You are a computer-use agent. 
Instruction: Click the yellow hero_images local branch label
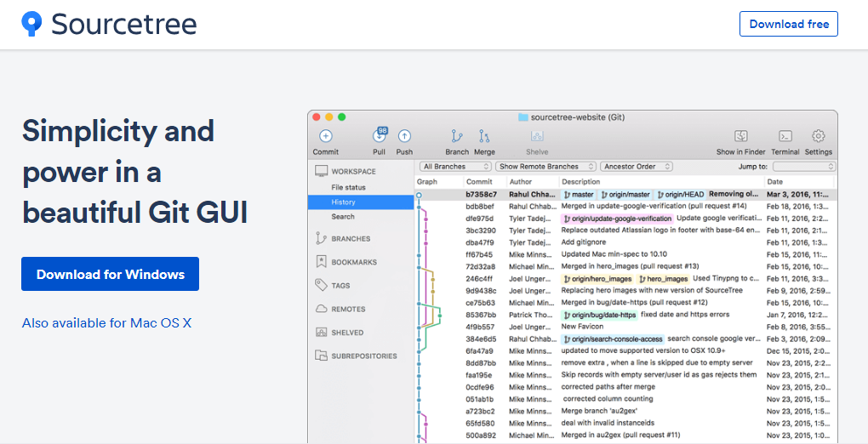point(663,278)
